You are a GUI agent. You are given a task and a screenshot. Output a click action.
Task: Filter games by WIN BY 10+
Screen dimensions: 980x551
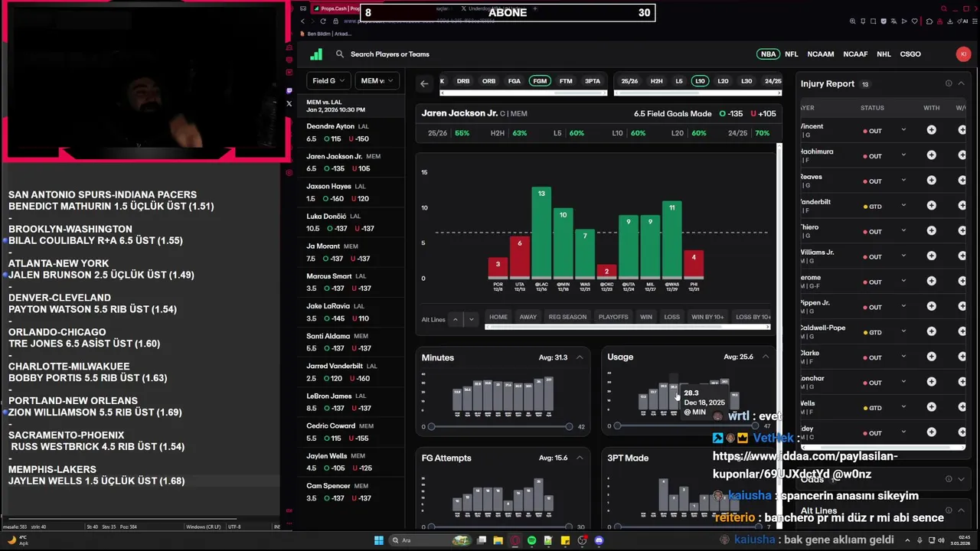707,317
